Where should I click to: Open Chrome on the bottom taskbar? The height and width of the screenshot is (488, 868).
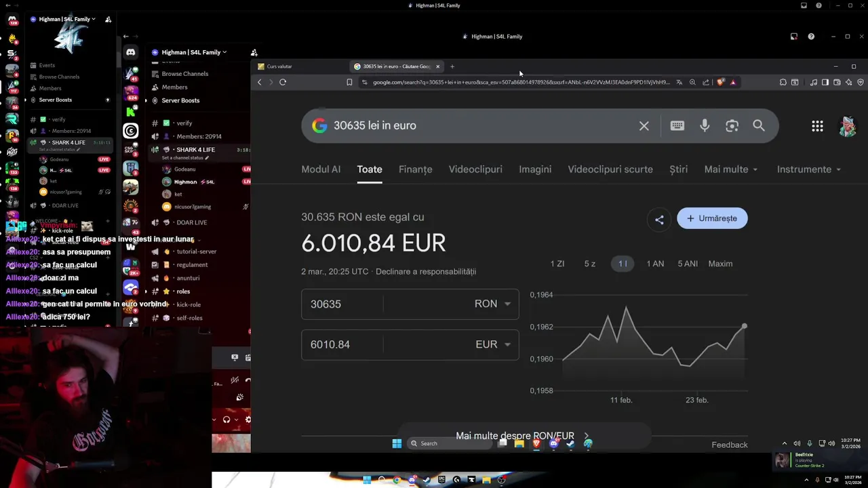point(397,480)
